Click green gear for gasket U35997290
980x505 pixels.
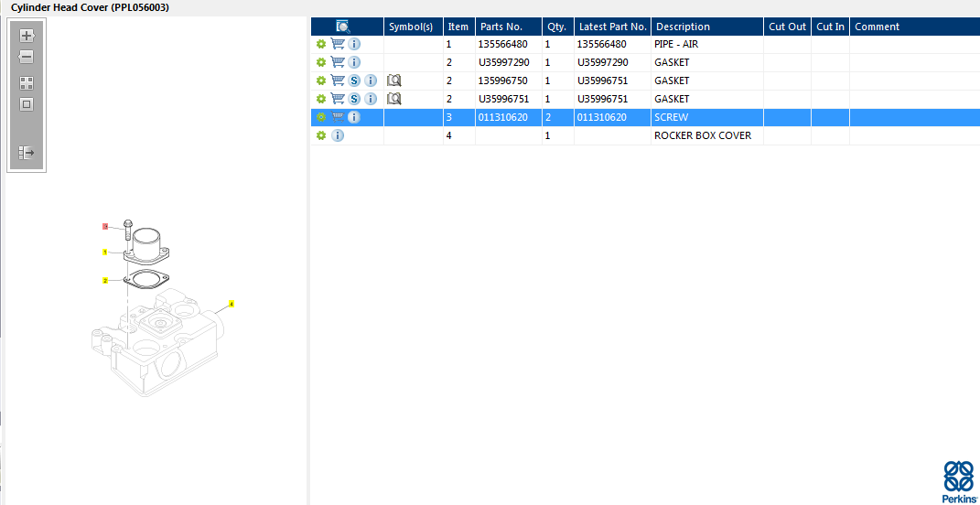point(321,62)
